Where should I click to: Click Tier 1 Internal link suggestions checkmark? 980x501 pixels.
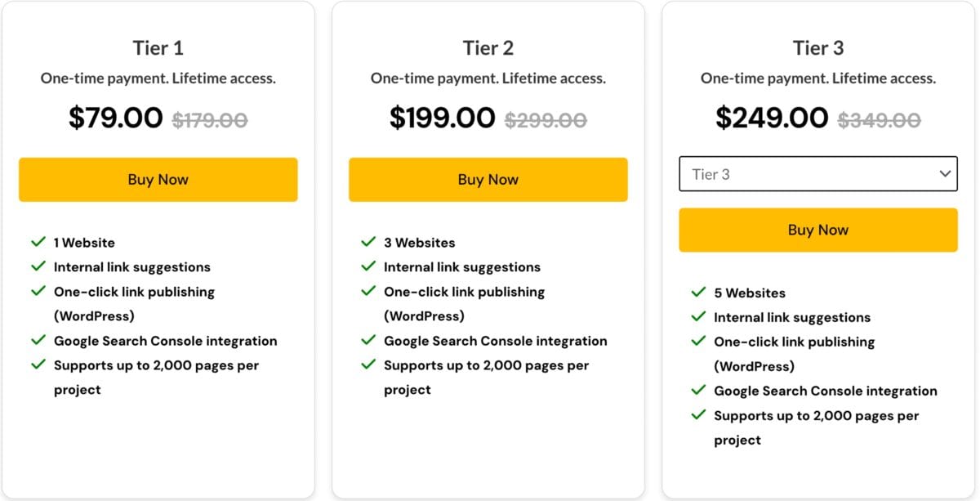click(x=38, y=266)
